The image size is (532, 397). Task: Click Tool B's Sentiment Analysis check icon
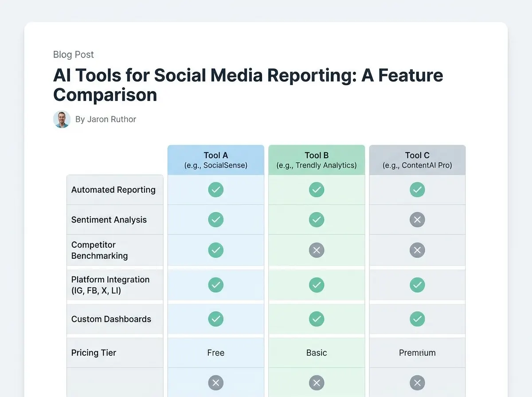coord(317,219)
